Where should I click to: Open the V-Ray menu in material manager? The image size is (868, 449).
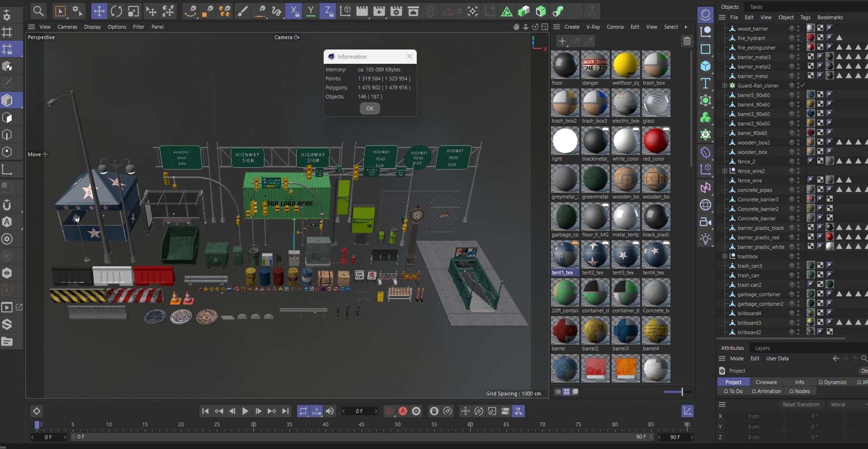[x=593, y=27]
